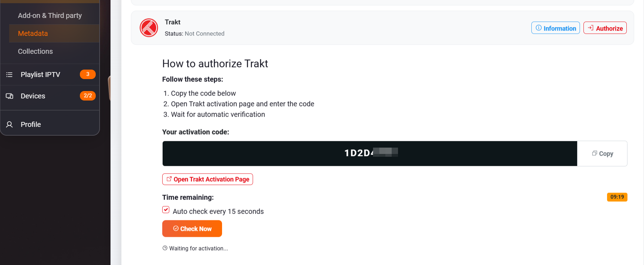This screenshot has height=265, width=644.
Task: Select Add-on & Third party
Action: click(x=49, y=15)
